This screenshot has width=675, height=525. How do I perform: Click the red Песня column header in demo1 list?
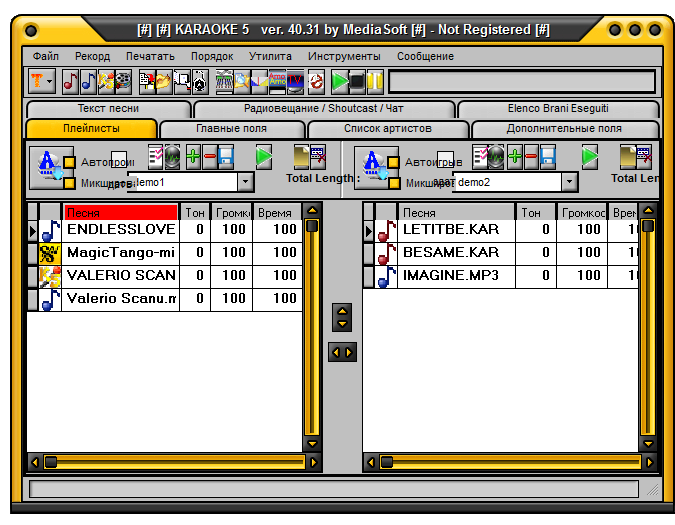[121, 213]
